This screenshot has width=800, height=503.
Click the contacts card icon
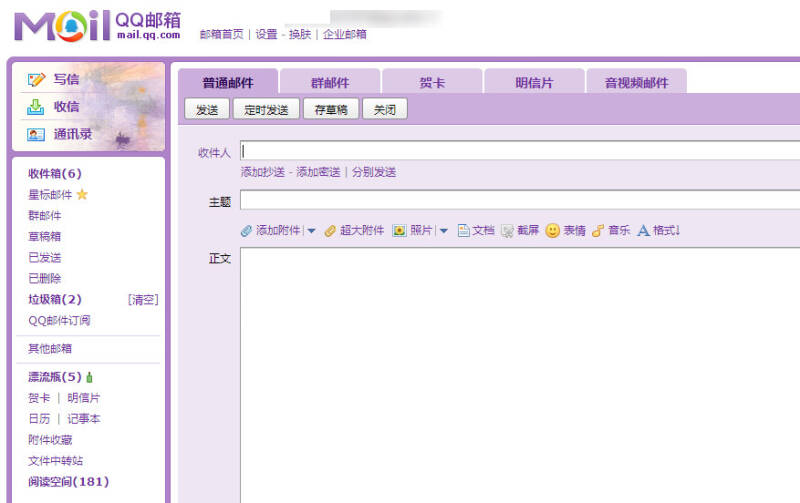tap(36, 135)
